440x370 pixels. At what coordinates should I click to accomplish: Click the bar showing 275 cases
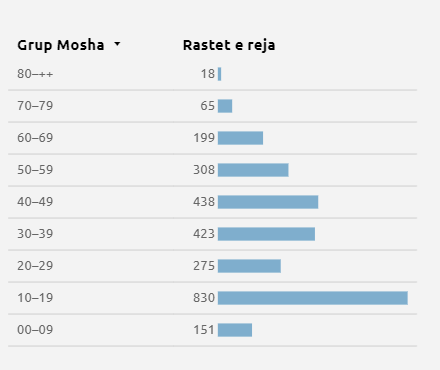[x=249, y=266]
